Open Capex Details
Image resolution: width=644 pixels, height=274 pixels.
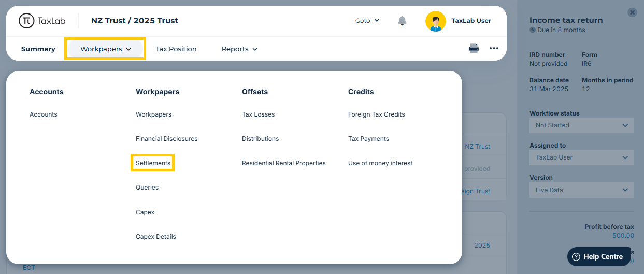pyautogui.click(x=156, y=237)
